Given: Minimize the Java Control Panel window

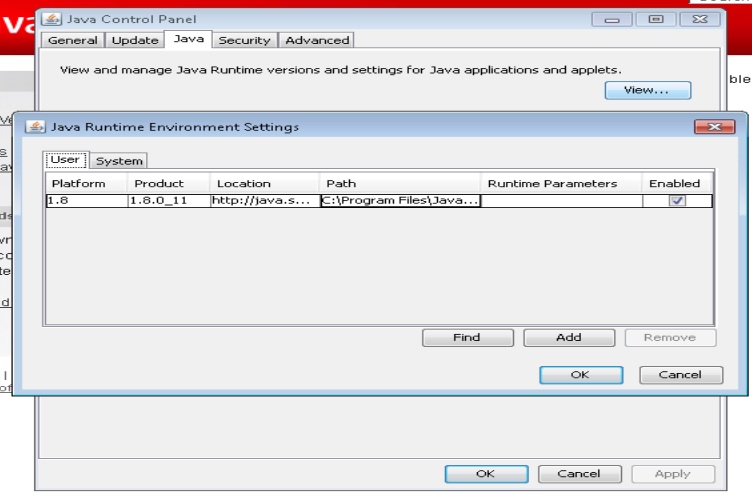Looking at the screenshot, I should point(612,20).
